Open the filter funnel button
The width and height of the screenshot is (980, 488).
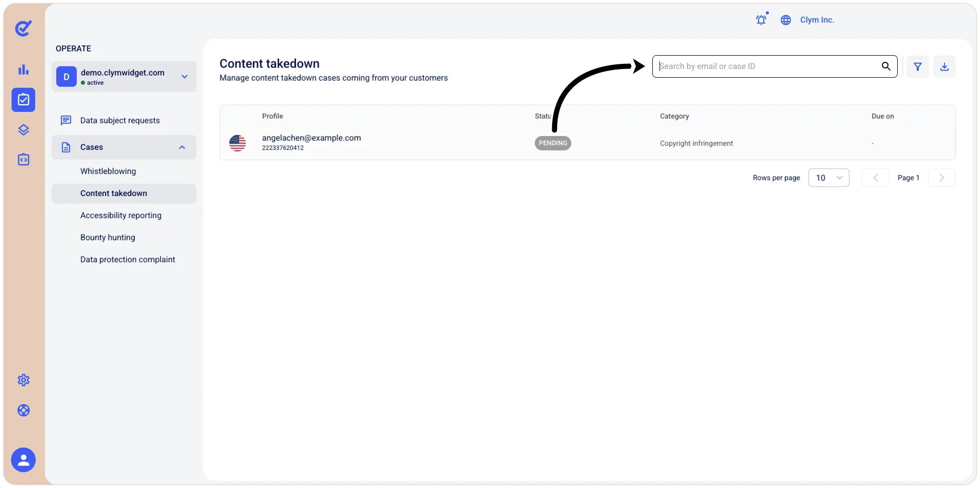pos(918,66)
